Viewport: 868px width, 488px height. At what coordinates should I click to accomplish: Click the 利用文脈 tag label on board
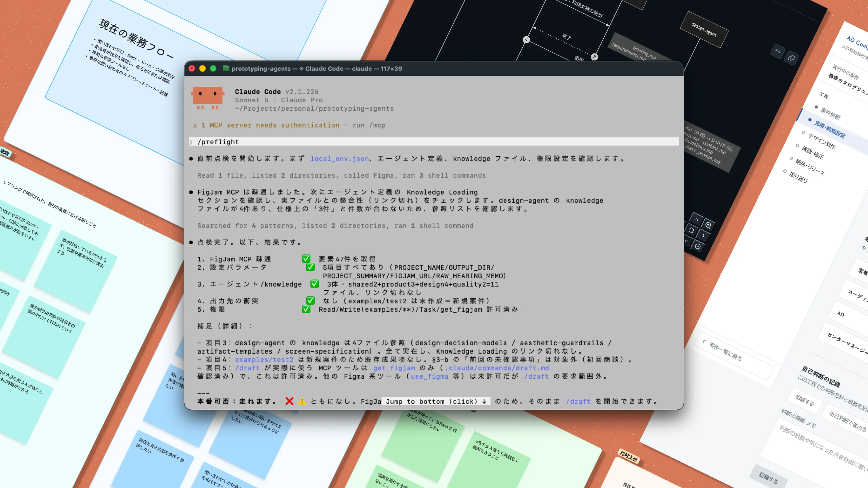(629, 457)
